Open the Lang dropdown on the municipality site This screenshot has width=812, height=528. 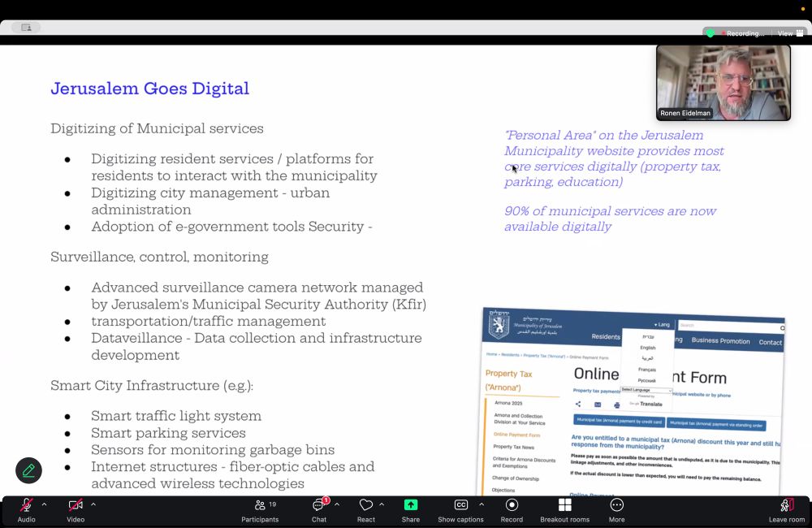[x=662, y=324]
